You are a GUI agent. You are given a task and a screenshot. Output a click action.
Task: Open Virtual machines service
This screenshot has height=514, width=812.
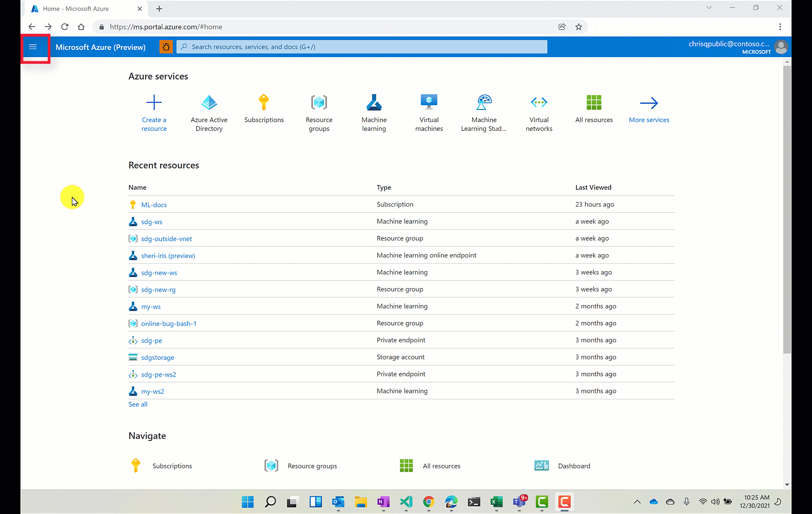pos(429,102)
